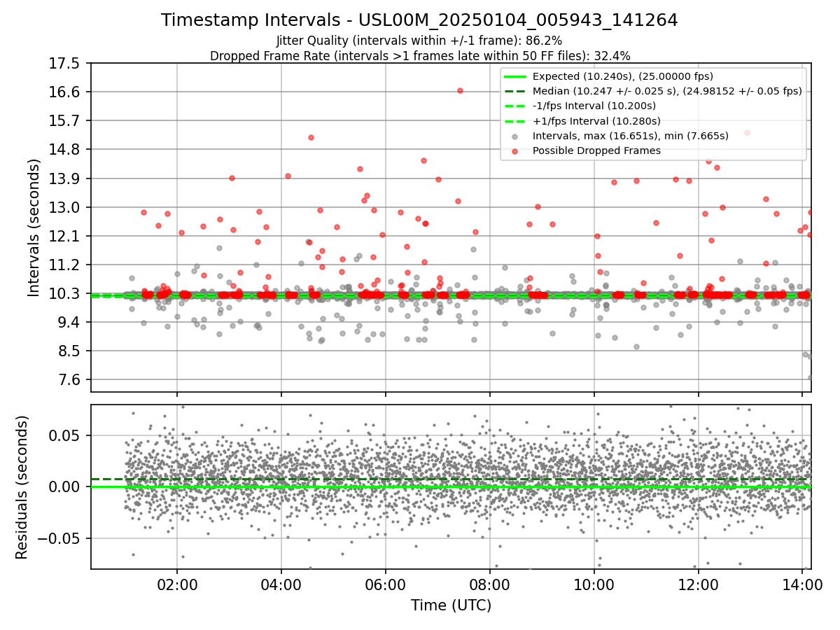Screen dimensions: 840x630
Task: Click the '+1/fps Interval (10.280s)' legend label
Action: pyautogui.click(x=596, y=120)
